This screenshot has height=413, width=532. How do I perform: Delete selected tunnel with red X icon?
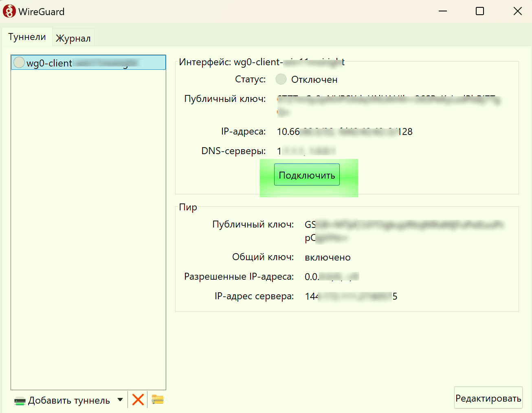(x=138, y=400)
